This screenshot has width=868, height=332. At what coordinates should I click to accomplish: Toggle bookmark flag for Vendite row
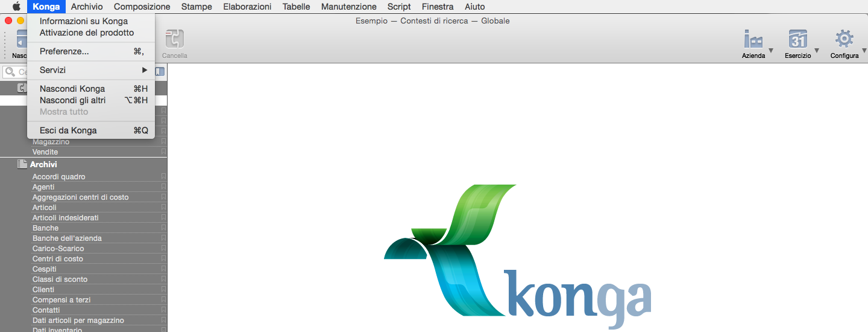(163, 152)
